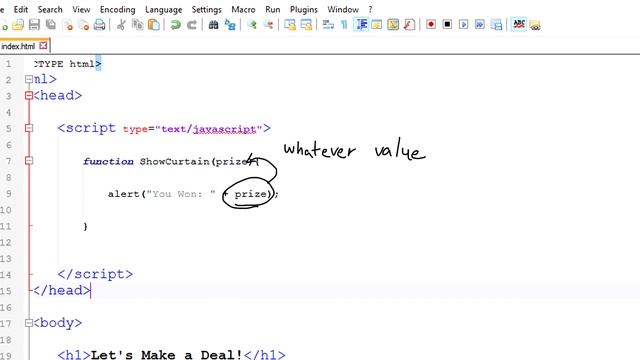Collapse the script fold on line 5
Screen dimensions: 640x360
click(29, 128)
